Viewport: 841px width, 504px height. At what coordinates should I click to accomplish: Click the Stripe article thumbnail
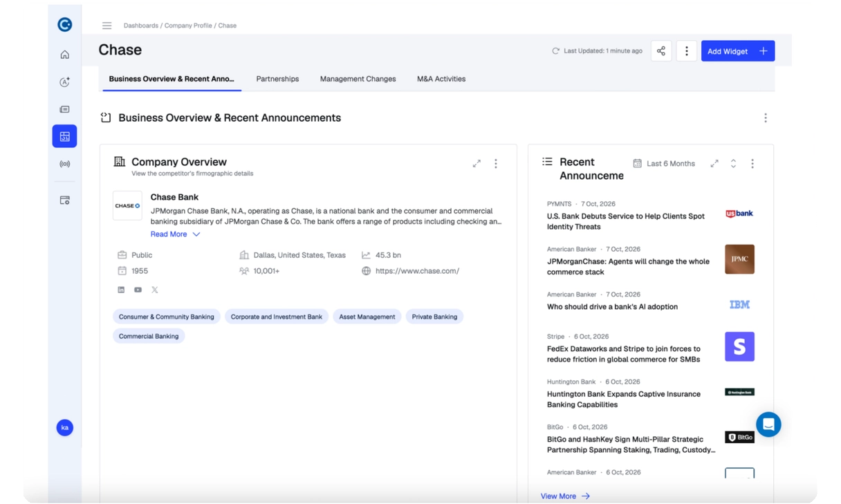[x=739, y=346]
